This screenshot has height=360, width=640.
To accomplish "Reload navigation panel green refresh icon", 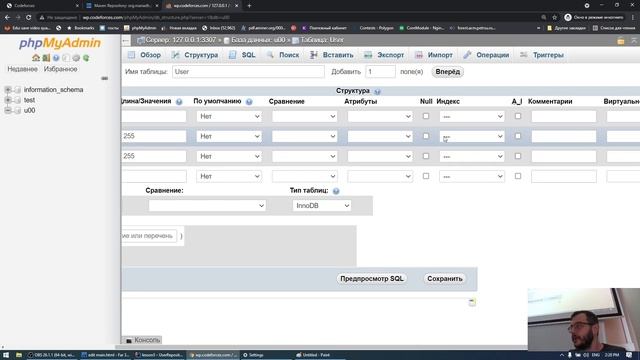I will pyautogui.click(x=86, y=58).
